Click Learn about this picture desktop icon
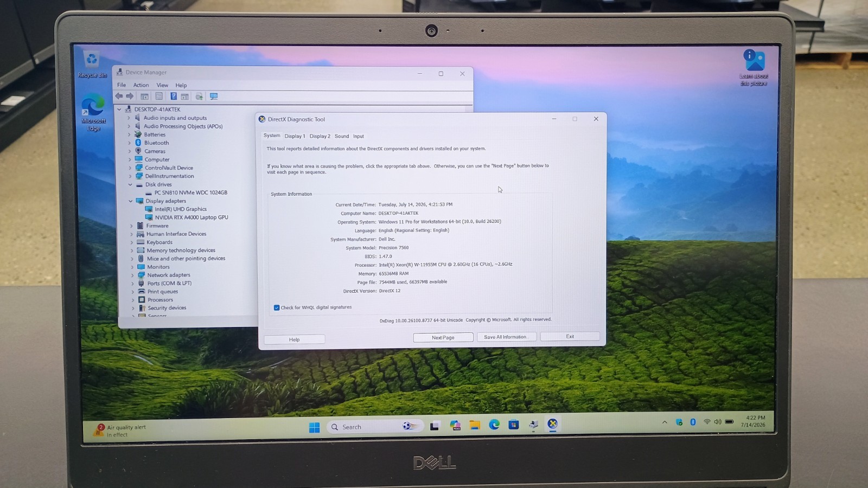This screenshot has width=868, height=488. coord(754,68)
